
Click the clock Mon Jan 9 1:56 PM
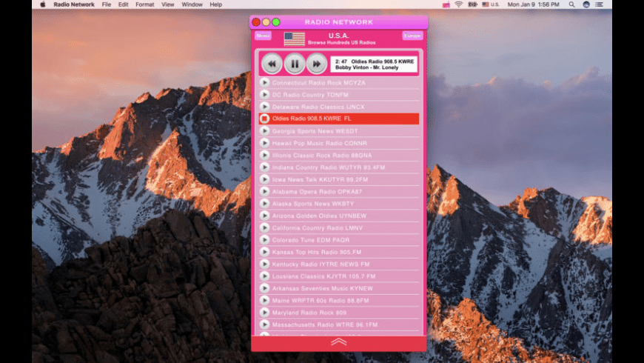click(x=534, y=4)
